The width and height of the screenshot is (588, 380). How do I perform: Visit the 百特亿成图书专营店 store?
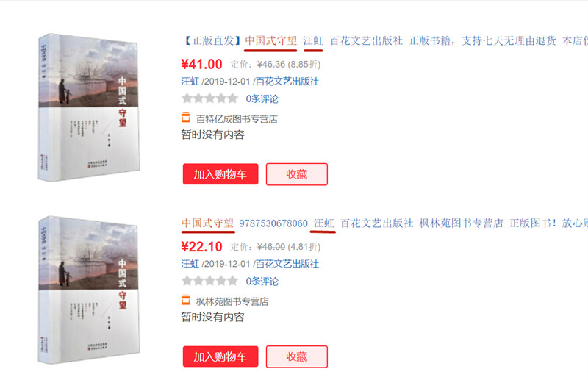coord(237,119)
